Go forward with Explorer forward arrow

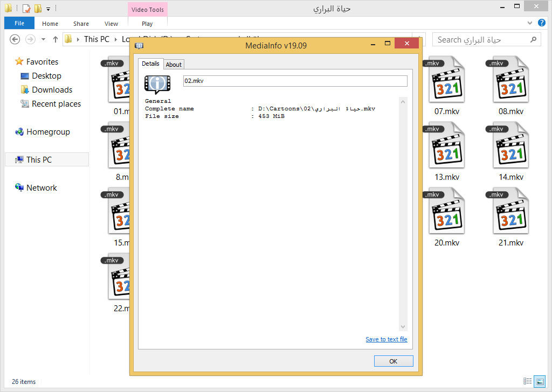tap(30, 39)
